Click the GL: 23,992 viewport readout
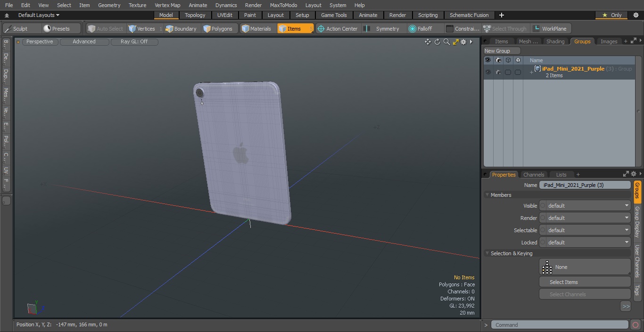 pos(462,306)
